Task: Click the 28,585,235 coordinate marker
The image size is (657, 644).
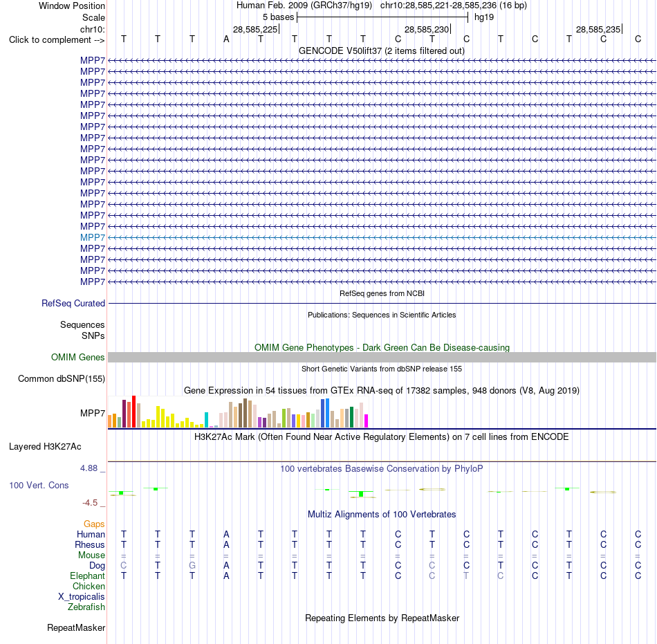Action: tap(598, 29)
